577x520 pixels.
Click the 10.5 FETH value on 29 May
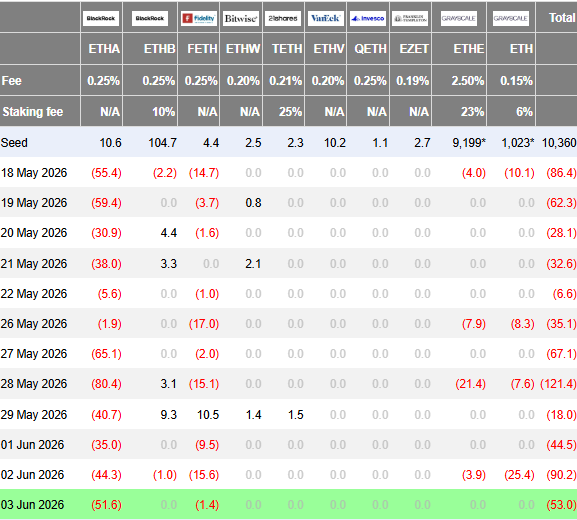[x=208, y=415]
